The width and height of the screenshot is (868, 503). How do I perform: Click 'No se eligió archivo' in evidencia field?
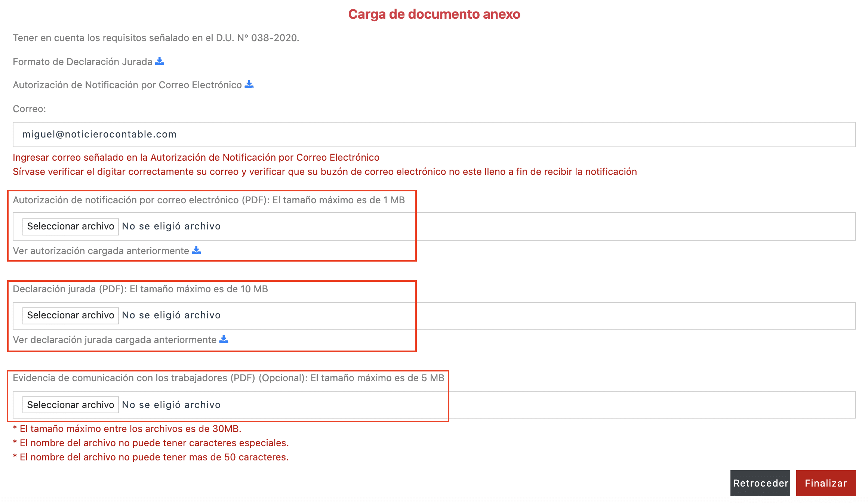coord(171,405)
